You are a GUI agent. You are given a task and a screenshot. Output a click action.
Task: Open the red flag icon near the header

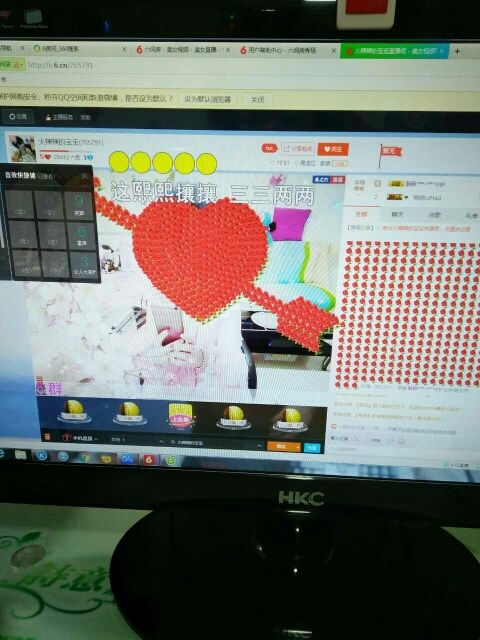coord(390,154)
